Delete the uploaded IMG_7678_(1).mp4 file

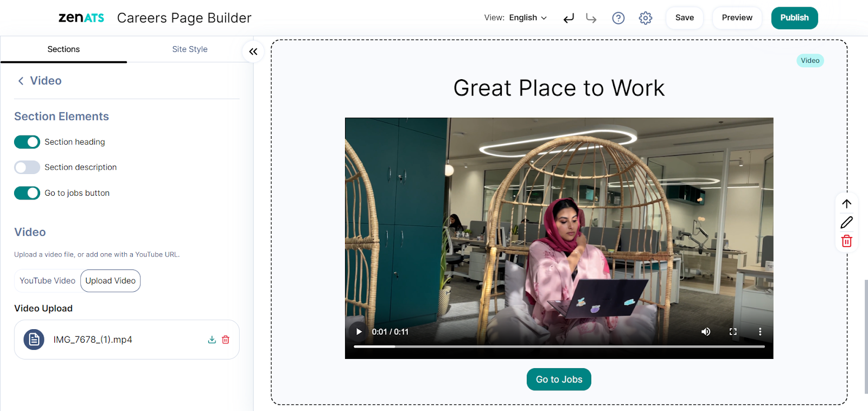tap(226, 339)
